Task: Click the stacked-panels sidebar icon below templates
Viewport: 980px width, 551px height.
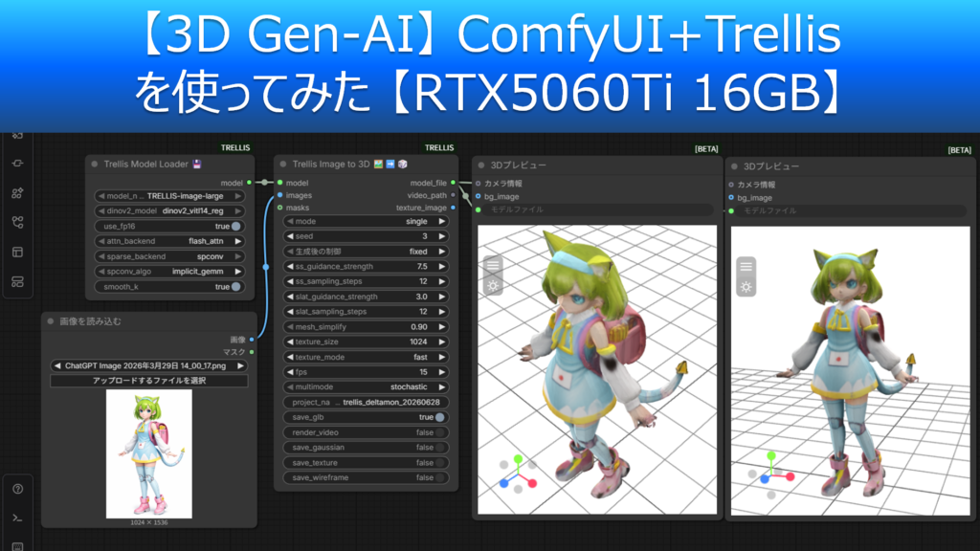Action: click(x=17, y=282)
